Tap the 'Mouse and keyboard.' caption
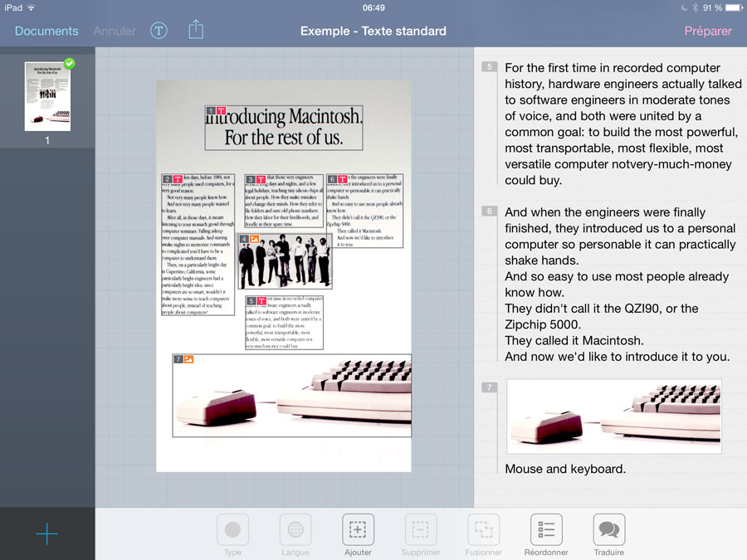The width and height of the screenshot is (747, 560). click(x=565, y=469)
